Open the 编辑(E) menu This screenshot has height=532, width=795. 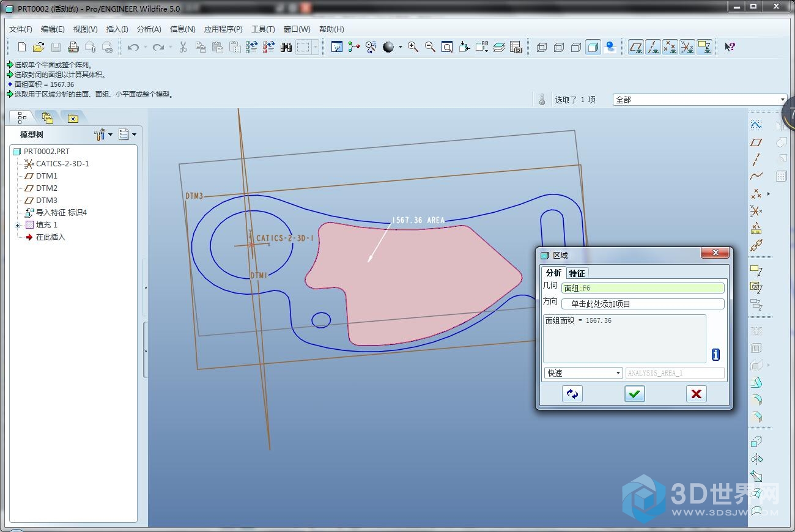53,29
